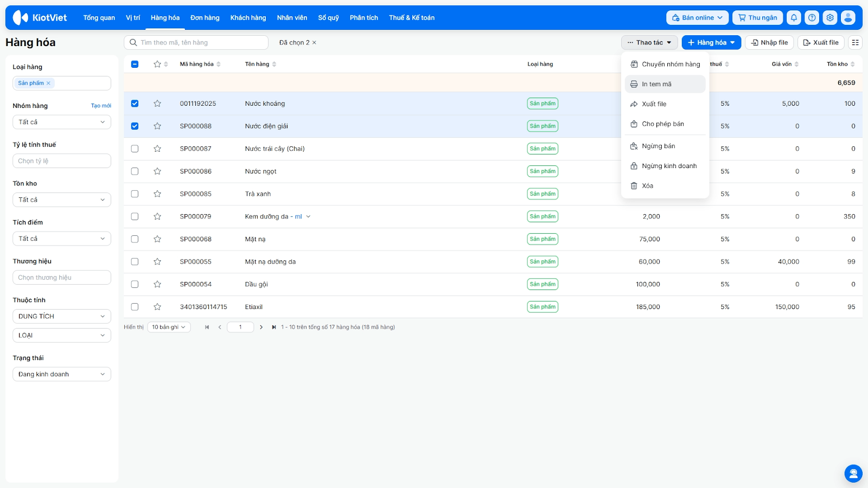Open the Trạng thái dropdown
The width and height of the screenshot is (868, 488).
click(x=61, y=374)
